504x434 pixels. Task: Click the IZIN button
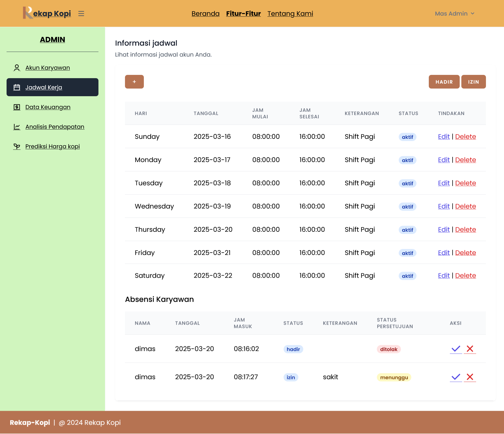tap(474, 82)
